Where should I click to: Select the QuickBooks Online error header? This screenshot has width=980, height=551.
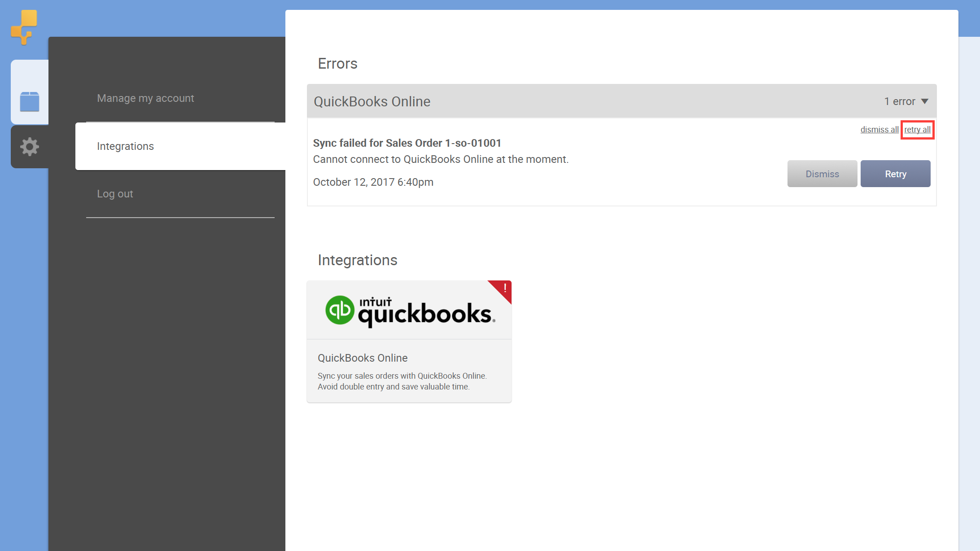[x=621, y=101]
